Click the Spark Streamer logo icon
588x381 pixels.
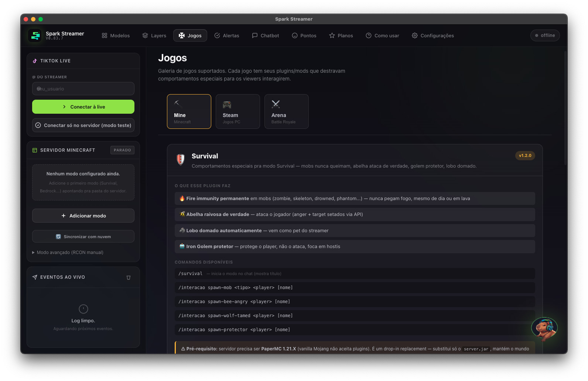pos(35,35)
